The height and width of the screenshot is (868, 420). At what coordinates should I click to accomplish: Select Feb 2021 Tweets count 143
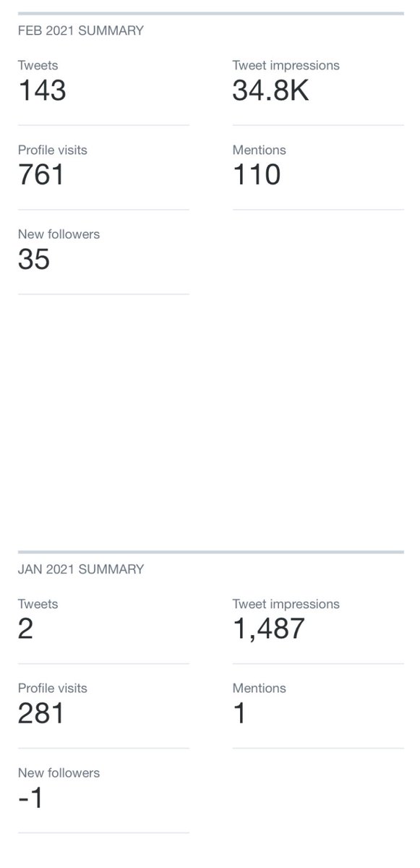tap(42, 90)
